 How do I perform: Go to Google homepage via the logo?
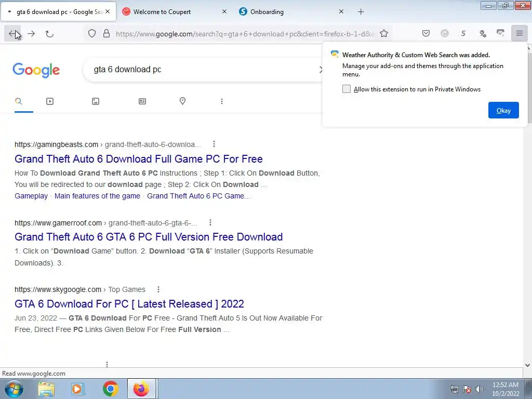[x=36, y=70]
